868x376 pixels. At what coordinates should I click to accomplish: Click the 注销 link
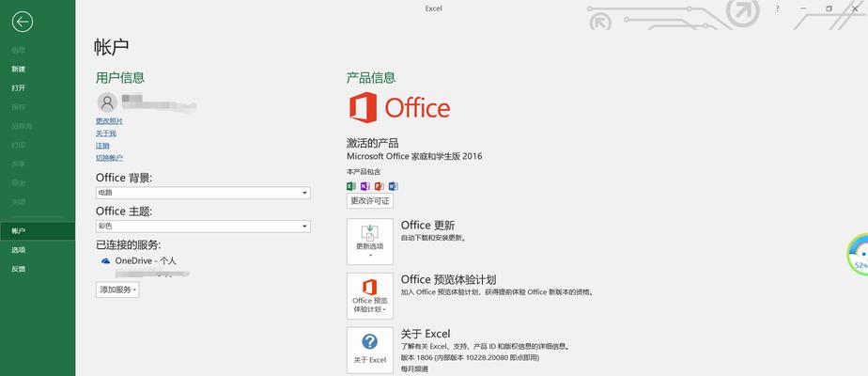102,146
